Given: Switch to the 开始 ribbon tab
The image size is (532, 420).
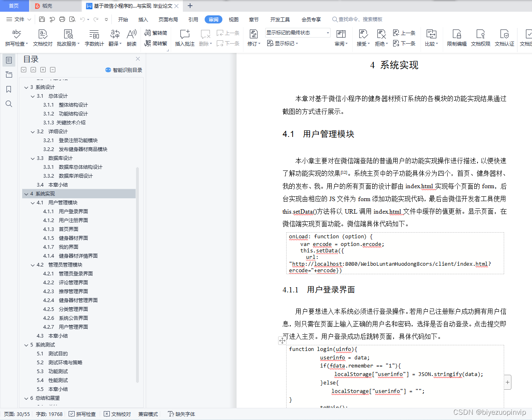Looking at the screenshot, I should [x=123, y=19].
